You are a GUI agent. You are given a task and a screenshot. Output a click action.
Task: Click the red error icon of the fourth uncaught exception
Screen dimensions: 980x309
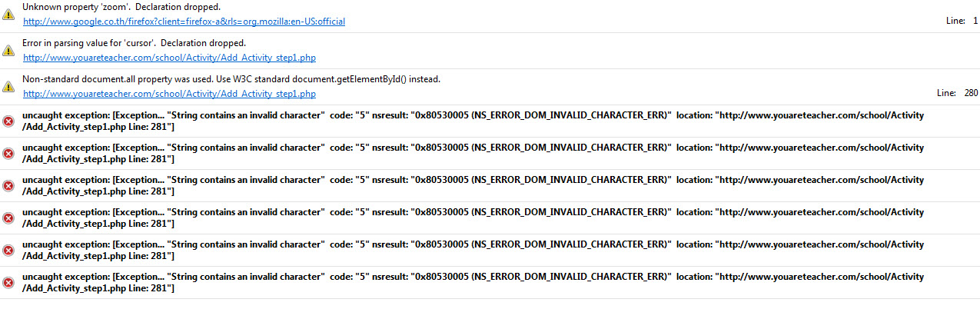click(8, 218)
